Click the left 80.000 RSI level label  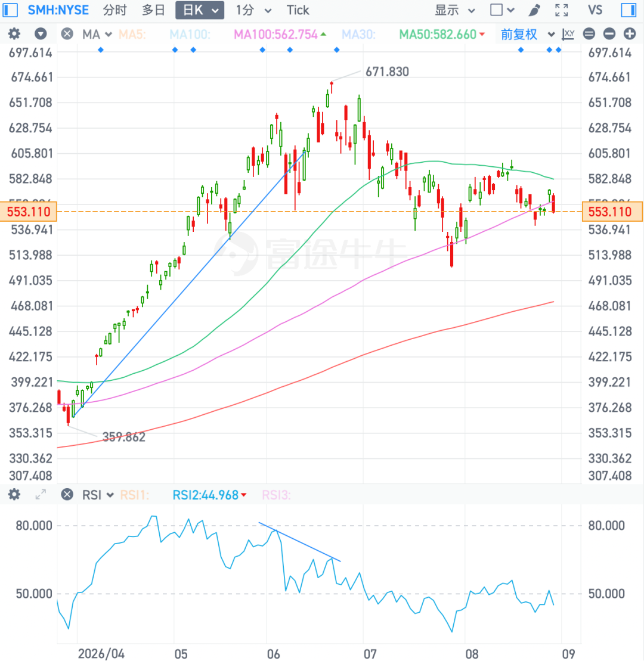point(34,526)
